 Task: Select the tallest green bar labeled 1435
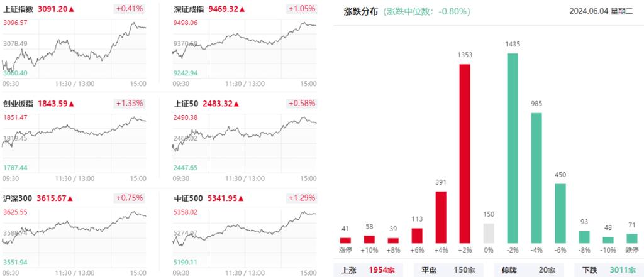[513, 148]
